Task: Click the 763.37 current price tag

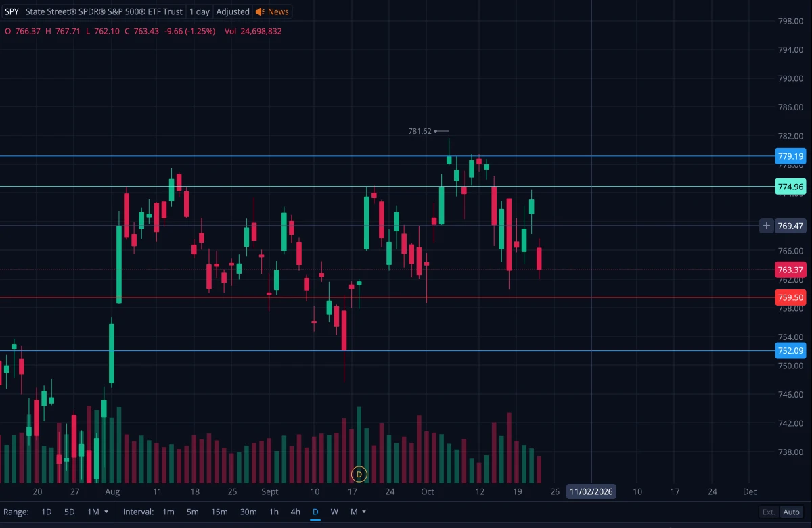Action: [x=791, y=270]
